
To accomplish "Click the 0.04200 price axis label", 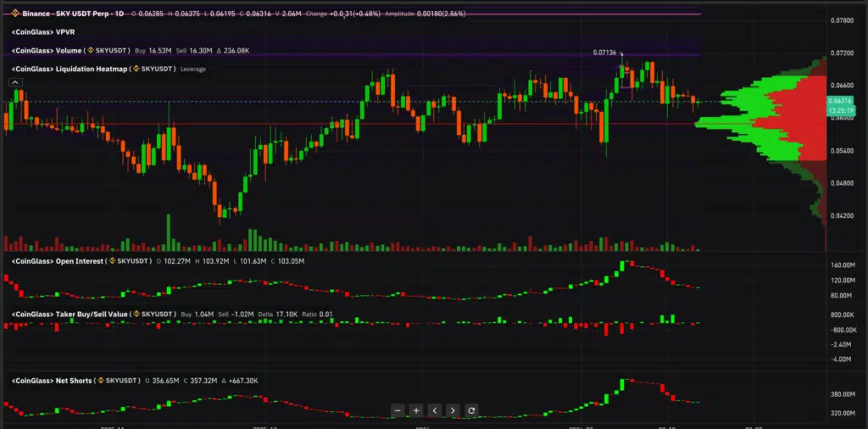I will pyautogui.click(x=842, y=215).
